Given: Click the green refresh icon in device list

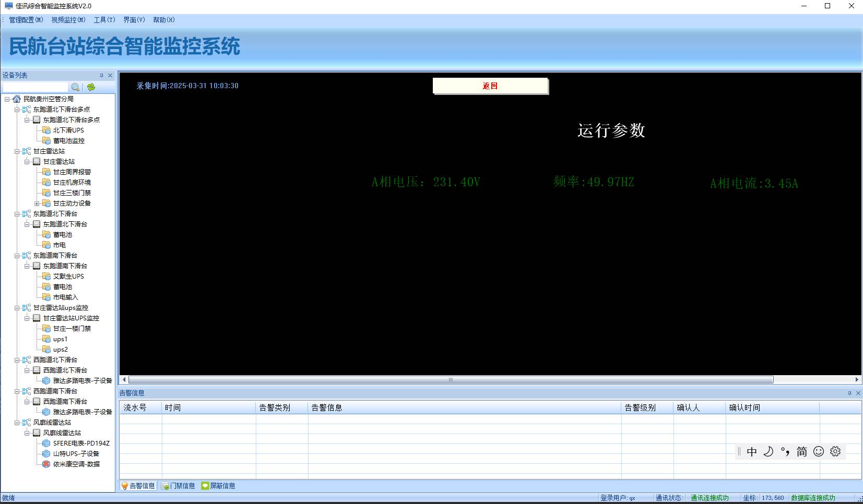Looking at the screenshot, I should tap(91, 87).
